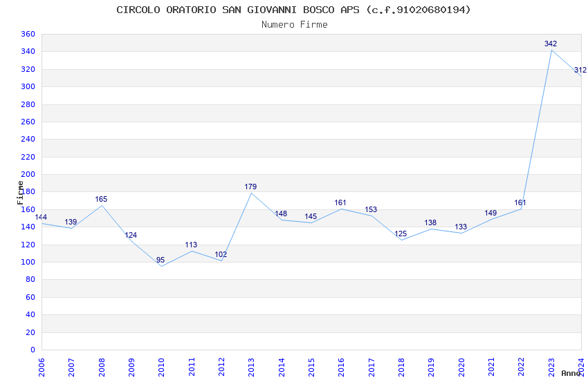Viewport: 588px width, 380px height.
Task: Click the data label 145
Action: tap(311, 216)
